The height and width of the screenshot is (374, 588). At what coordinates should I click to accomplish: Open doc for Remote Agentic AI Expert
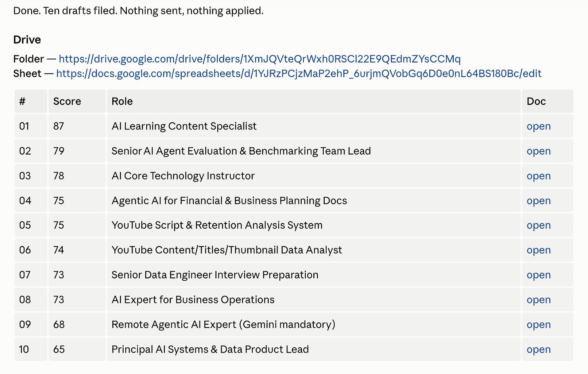coord(539,324)
